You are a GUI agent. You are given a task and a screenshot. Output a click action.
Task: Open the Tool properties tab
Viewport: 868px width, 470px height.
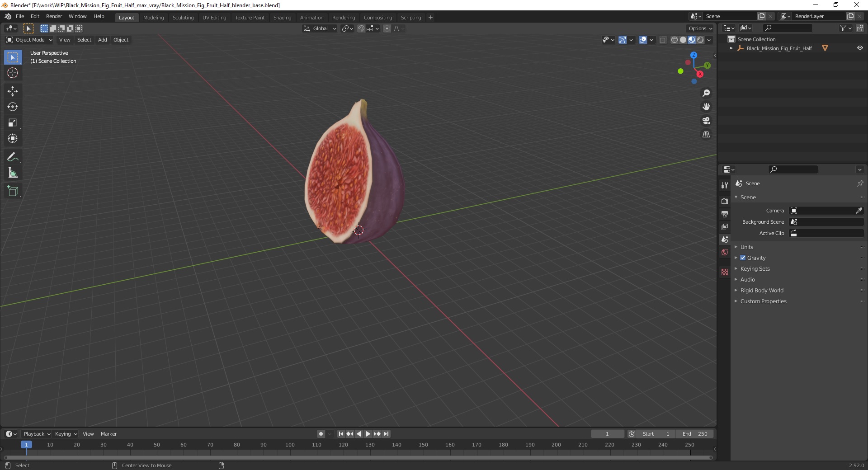(x=725, y=185)
